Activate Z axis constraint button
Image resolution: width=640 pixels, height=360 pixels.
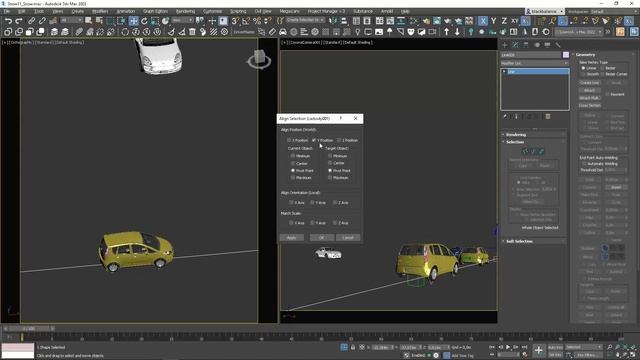(504, 21)
